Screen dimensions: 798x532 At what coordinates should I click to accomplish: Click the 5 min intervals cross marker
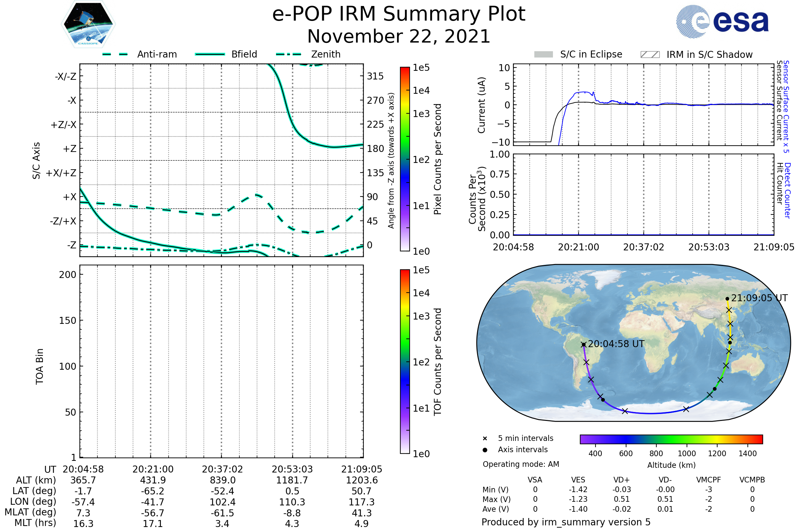click(485, 439)
